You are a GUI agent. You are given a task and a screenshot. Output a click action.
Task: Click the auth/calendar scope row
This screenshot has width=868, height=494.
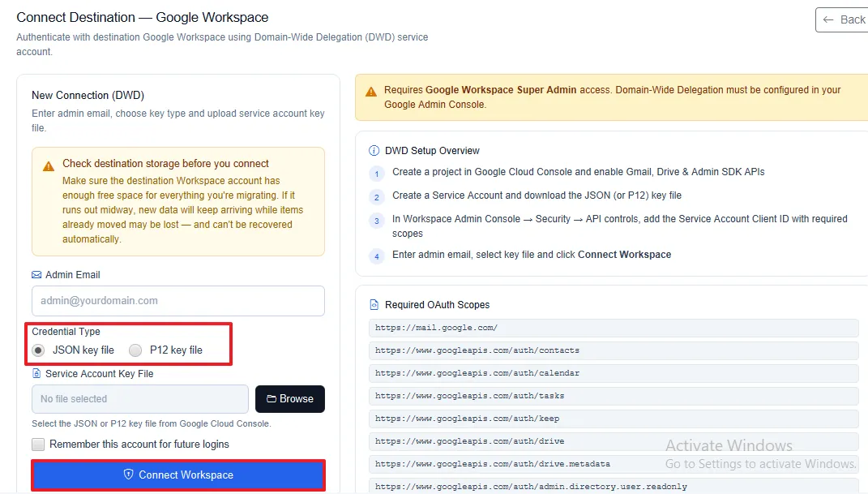614,373
